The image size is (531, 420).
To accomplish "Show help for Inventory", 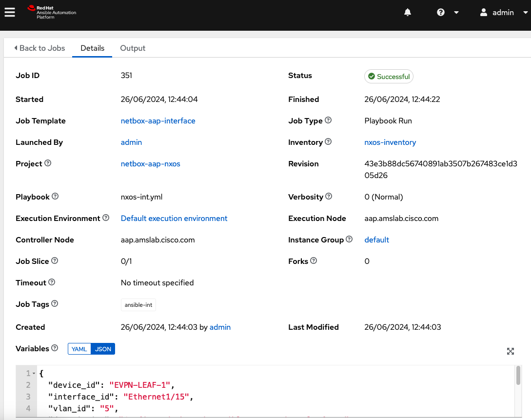I will point(328,141).
